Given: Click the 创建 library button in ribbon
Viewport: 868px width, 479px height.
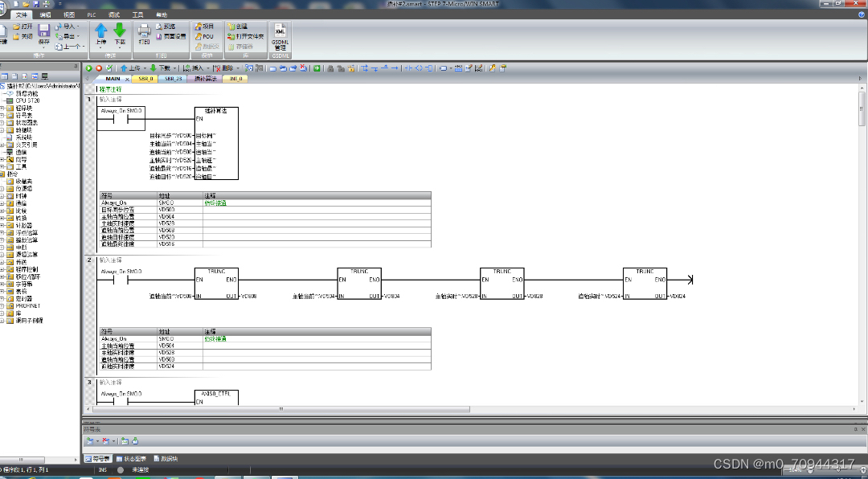Looking at the screenshot, I should pyautogui.click(x=237, y=26).
